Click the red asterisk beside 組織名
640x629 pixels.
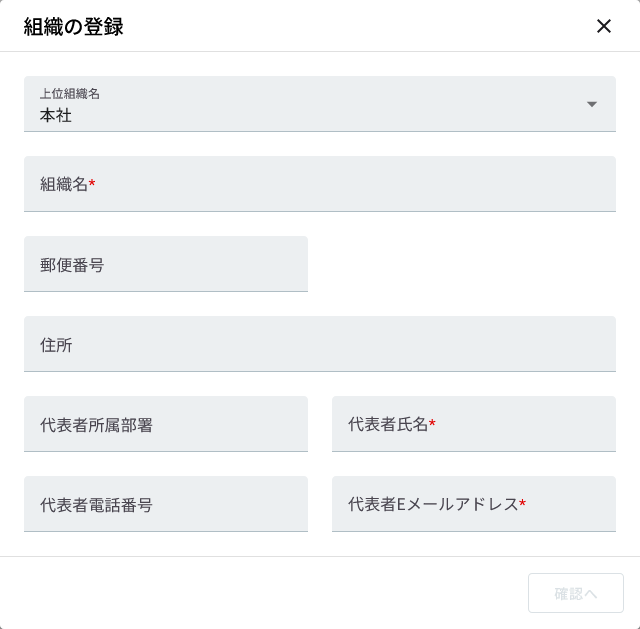(x=92, y=184)
